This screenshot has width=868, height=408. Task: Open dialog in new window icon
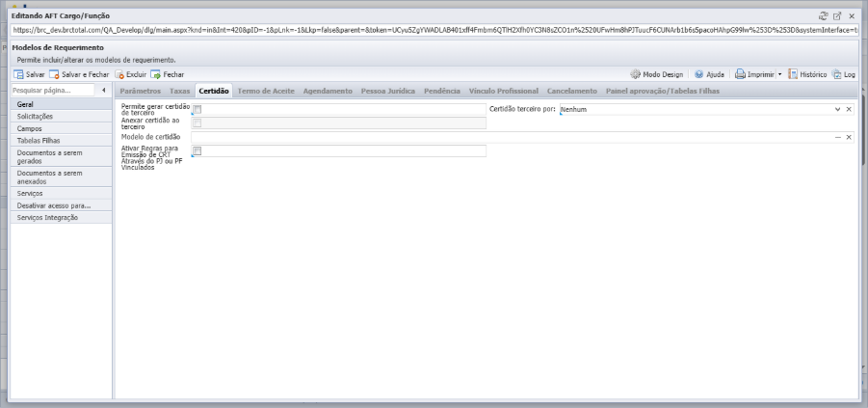pos(837,16)
